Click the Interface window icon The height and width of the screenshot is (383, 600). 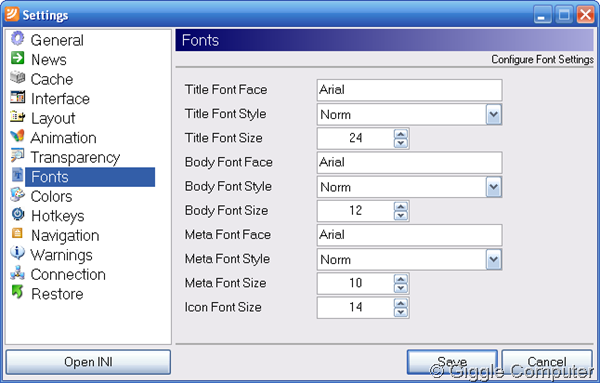[18, 97]
